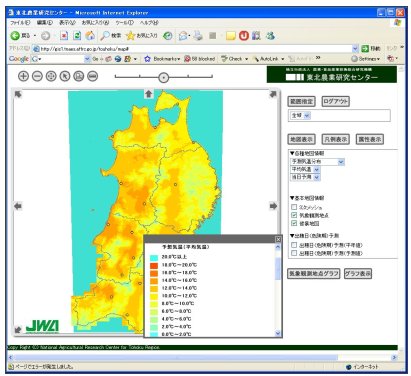Open the Google search box dropdown arrow

pyautogui.click(x=87, y=59)
